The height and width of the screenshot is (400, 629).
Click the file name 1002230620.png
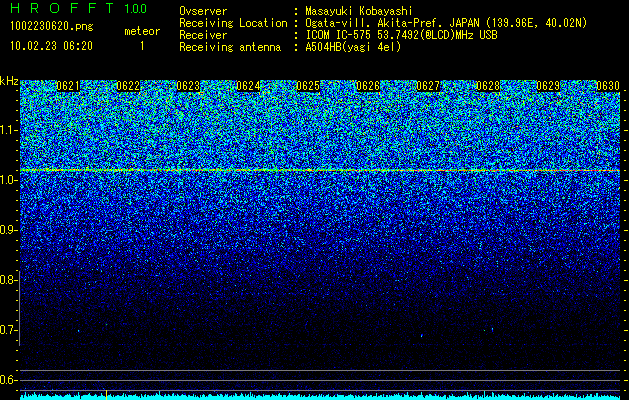pyautogui.click(x=52, y=26)
